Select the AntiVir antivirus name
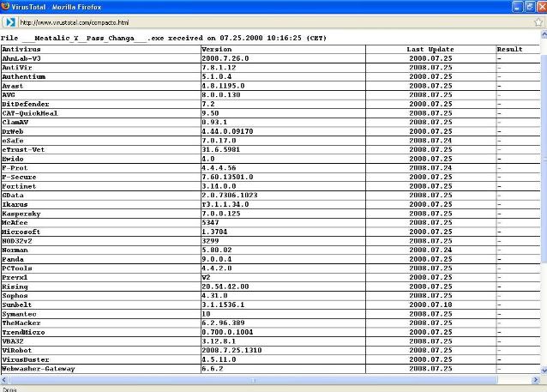The height and width of the screenshot is (392, 547). point(17,68)
